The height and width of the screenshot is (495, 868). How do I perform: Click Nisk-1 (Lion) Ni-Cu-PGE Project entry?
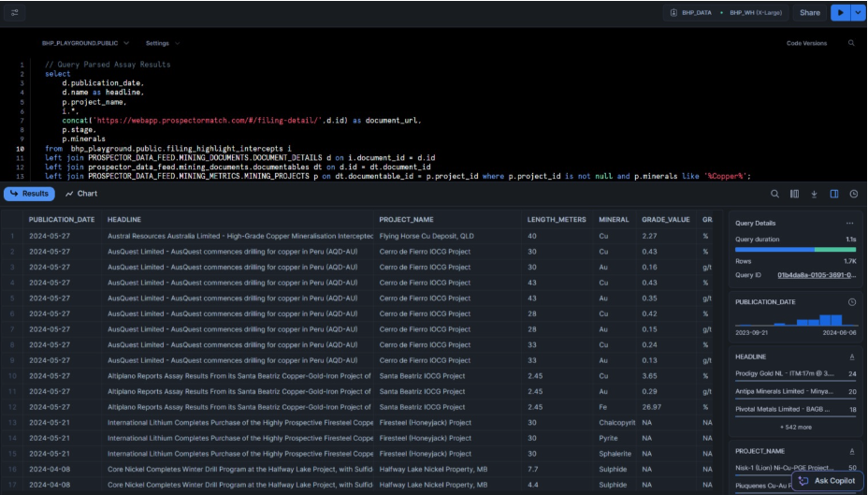[795, 468]
